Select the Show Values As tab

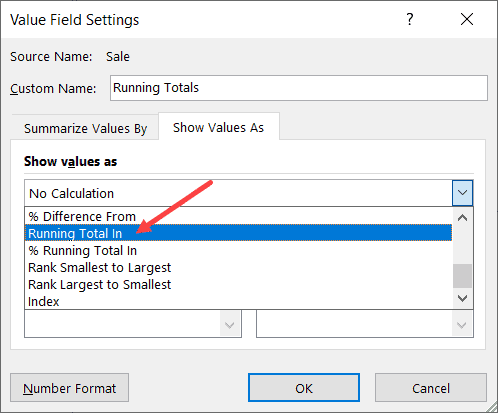219,127
